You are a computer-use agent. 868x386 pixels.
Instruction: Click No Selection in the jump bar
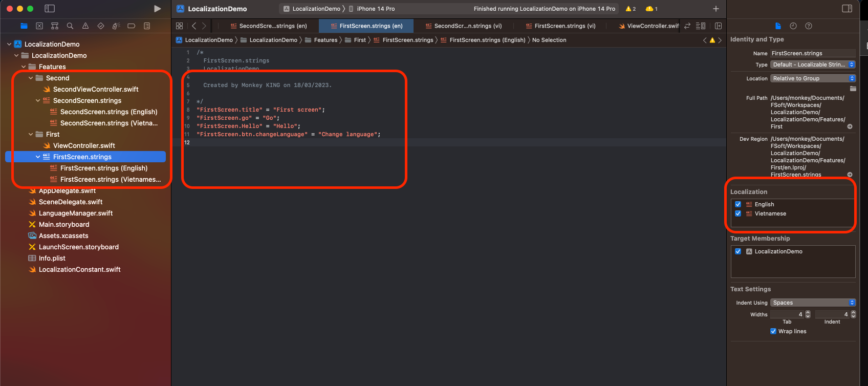click(549, 40)
